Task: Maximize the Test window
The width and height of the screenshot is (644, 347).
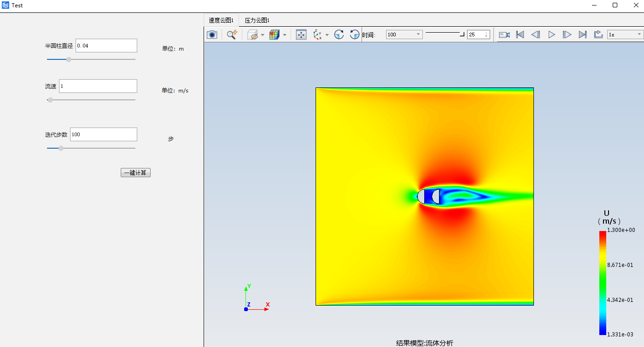Action: [x=615, y=6]
